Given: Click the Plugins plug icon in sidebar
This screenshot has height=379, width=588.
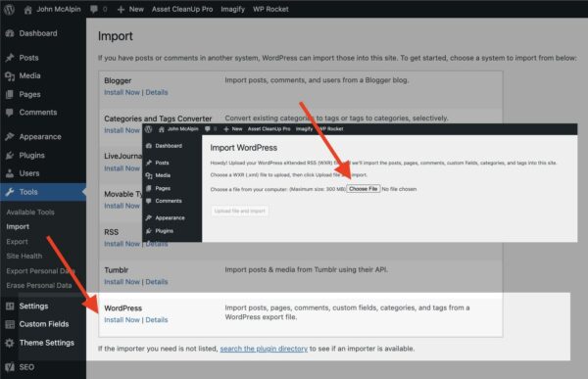Looking at the screenshot, I should point(10,155).
